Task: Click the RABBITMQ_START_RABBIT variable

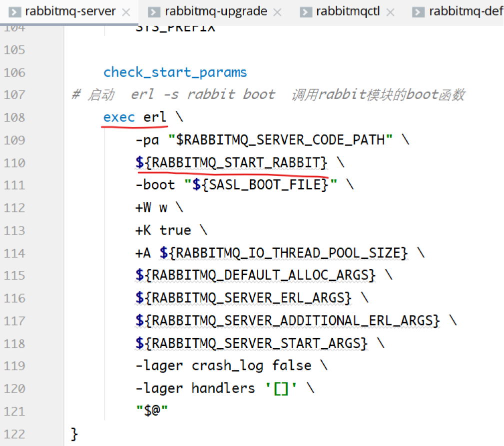Action: point(235,163)
